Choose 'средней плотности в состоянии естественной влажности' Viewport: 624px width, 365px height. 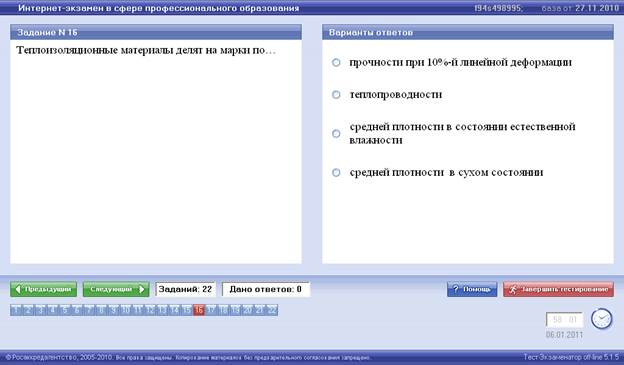tap(336, 133)
